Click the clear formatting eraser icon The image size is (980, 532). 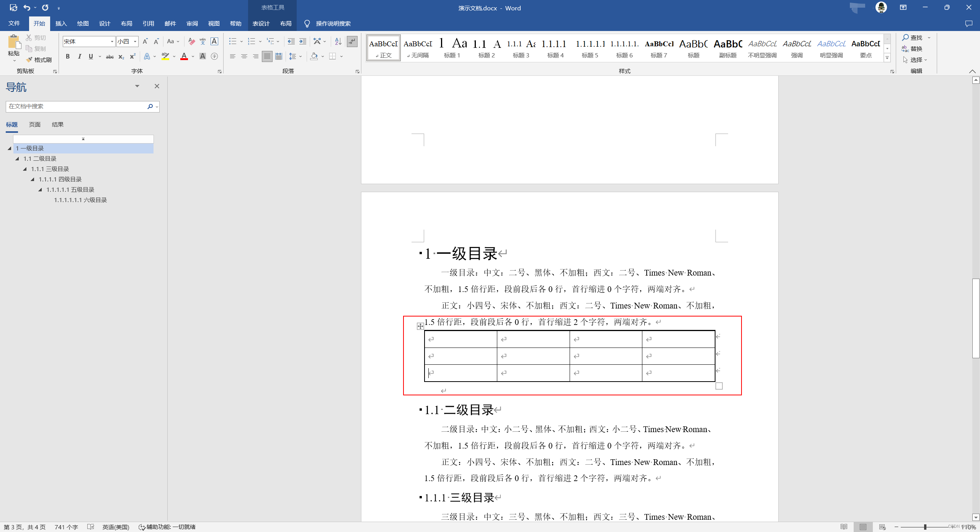point(191,41)
